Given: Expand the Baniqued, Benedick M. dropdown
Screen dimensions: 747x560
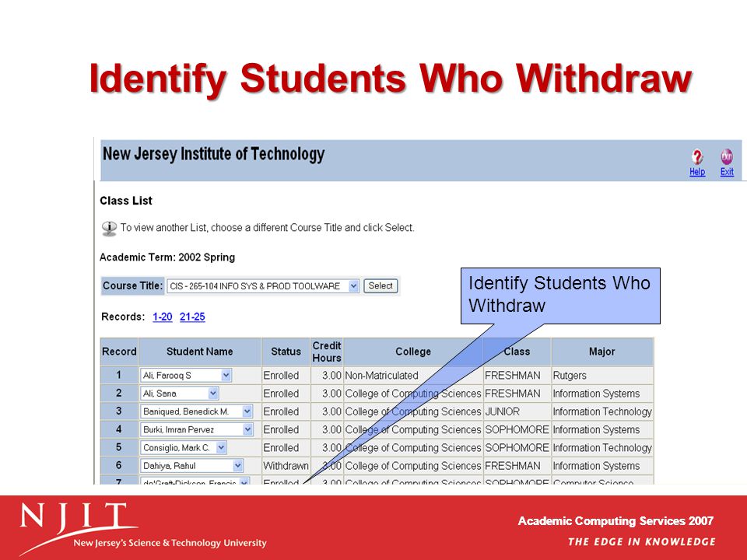Looking at the screenshot, I should [x=247, y=411].
